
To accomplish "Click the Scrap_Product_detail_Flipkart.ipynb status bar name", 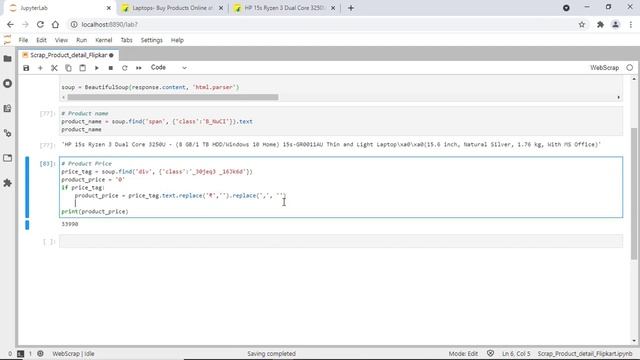I will 585,354.
